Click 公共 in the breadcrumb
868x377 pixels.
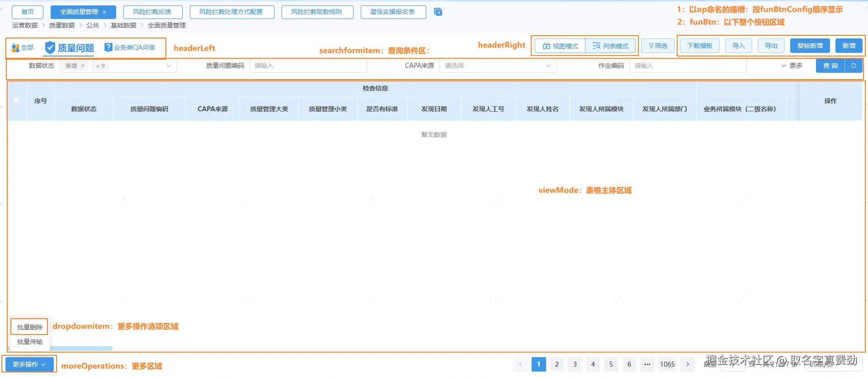93,25
